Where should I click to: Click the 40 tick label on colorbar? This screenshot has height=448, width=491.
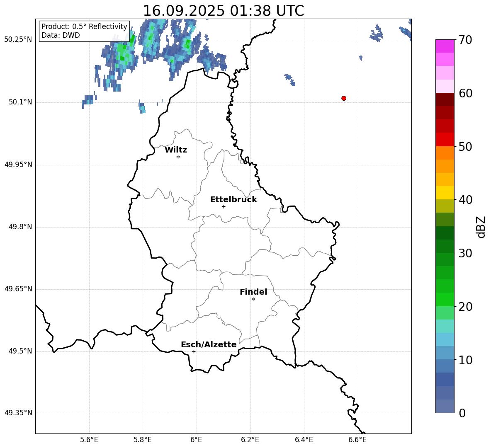coord(465,200)
